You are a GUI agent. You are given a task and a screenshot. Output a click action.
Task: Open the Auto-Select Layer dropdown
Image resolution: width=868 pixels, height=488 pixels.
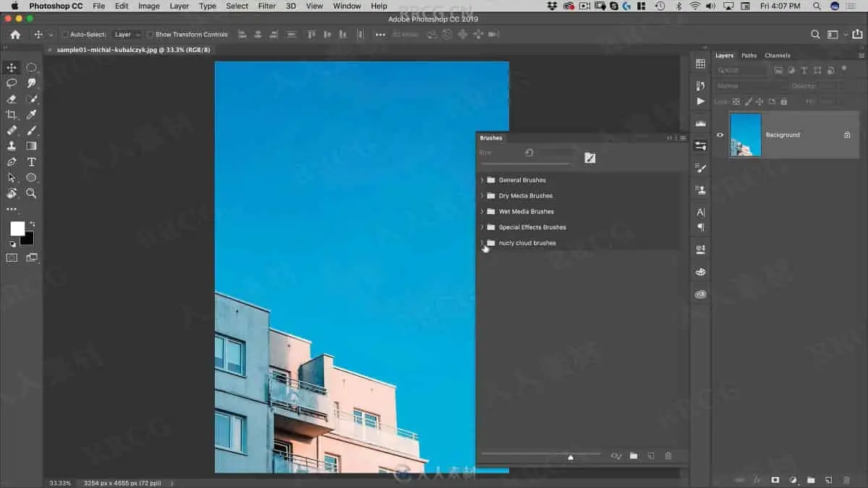(127, 35)
